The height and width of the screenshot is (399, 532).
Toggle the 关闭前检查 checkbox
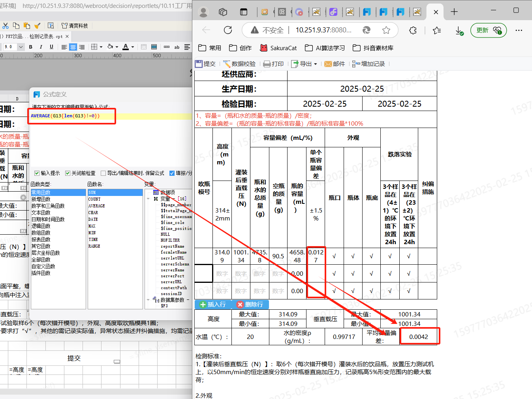point(68,173)
